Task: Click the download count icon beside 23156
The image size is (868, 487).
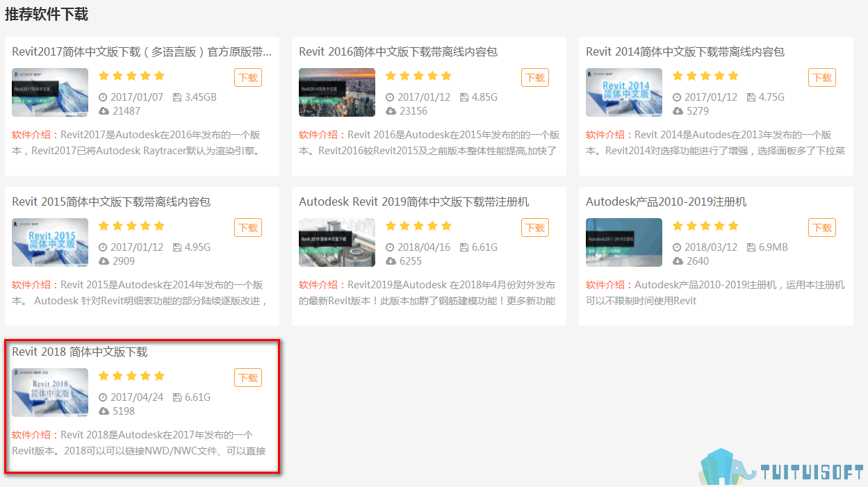Action: tap(391, 111)
